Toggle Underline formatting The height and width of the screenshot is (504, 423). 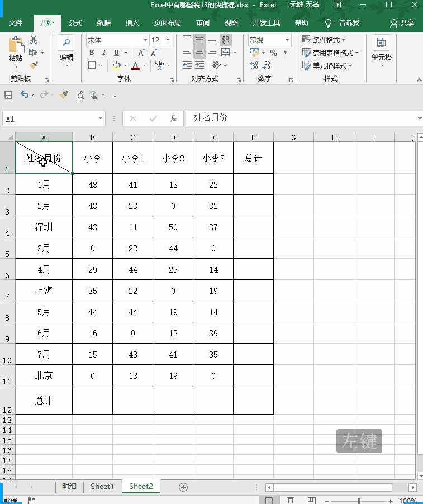click(116, 53)
